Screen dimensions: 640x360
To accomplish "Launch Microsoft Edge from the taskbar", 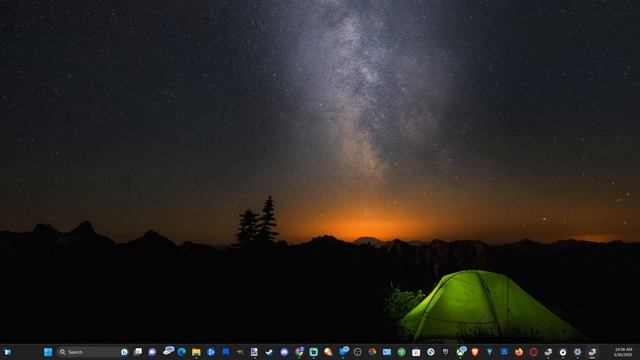I will click(182, 352).
